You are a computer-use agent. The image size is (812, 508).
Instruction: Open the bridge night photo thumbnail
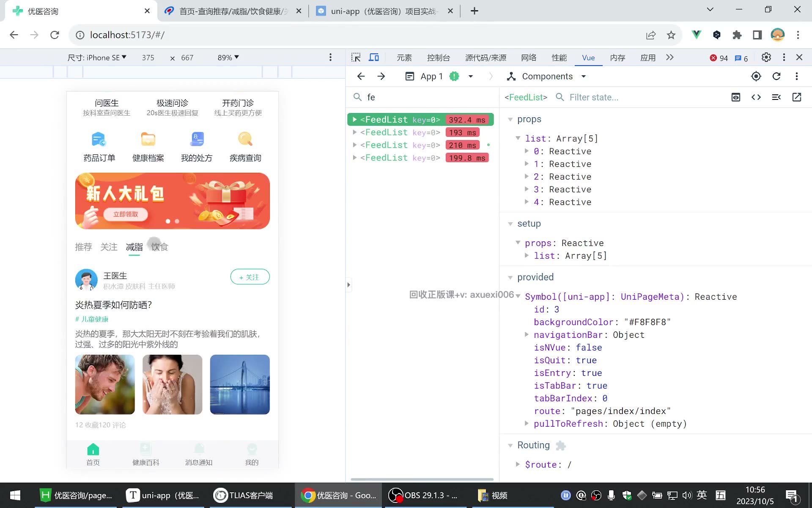240,384
